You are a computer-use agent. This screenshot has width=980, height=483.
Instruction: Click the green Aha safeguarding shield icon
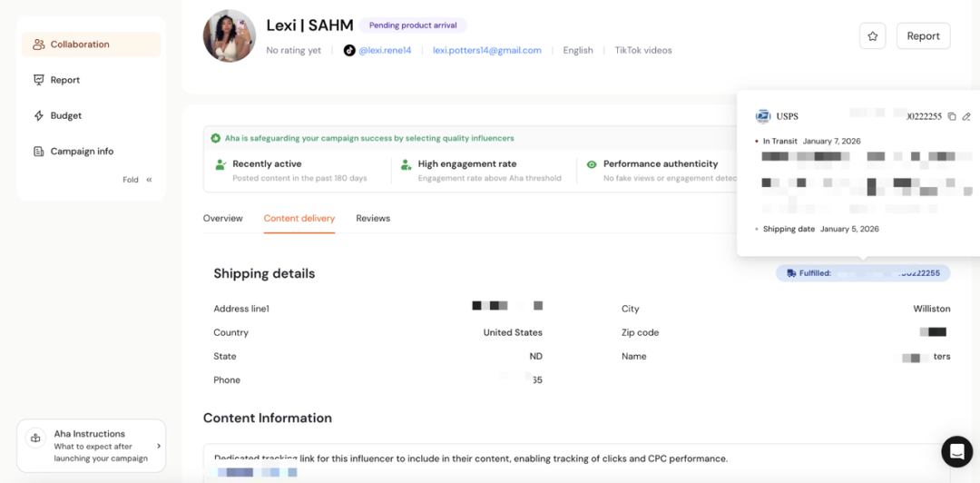coord(216,139)
